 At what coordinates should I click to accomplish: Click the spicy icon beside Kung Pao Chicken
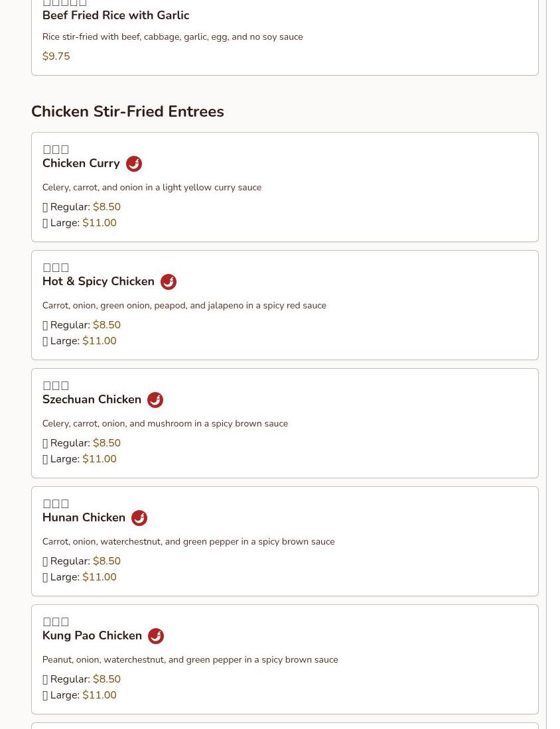tap(156, 636)
